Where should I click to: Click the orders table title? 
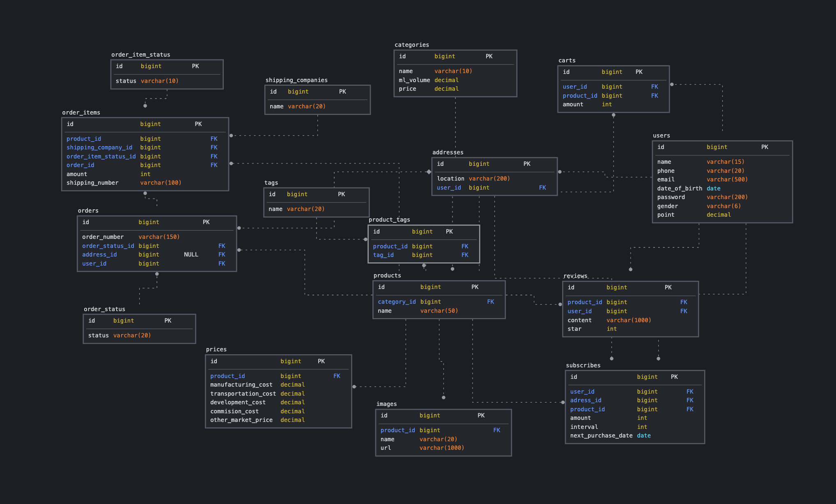(x=88, y=211)
